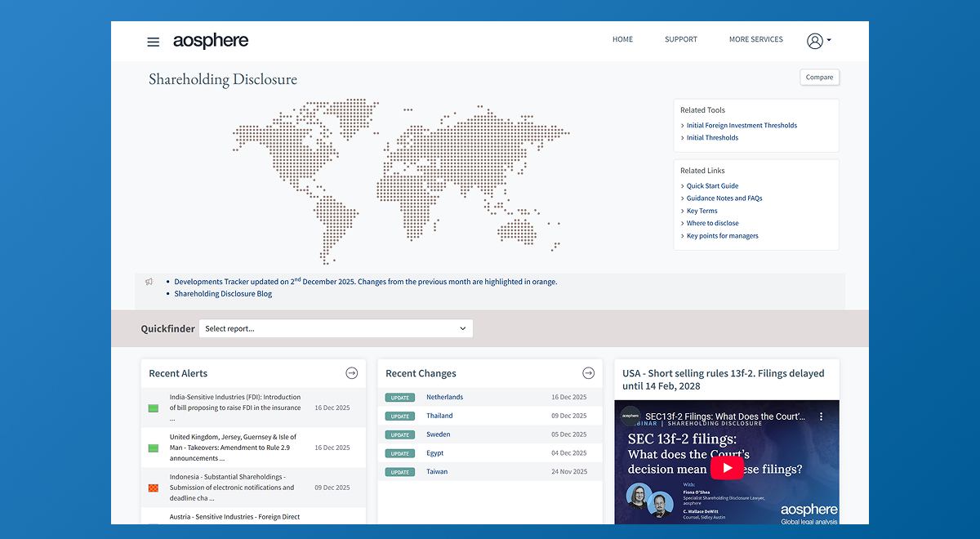Open the video's three-dot options menu

822,416
